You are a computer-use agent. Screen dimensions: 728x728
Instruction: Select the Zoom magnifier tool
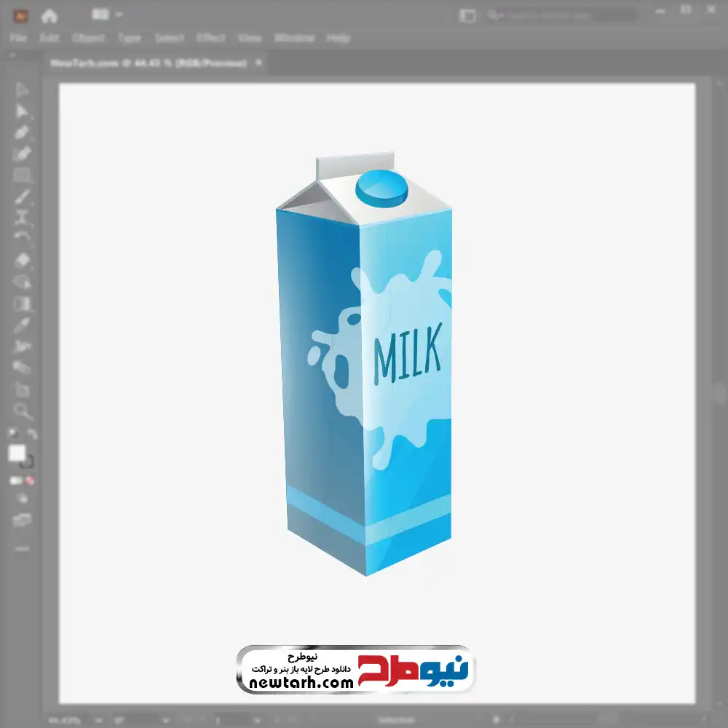coord(22,411)
